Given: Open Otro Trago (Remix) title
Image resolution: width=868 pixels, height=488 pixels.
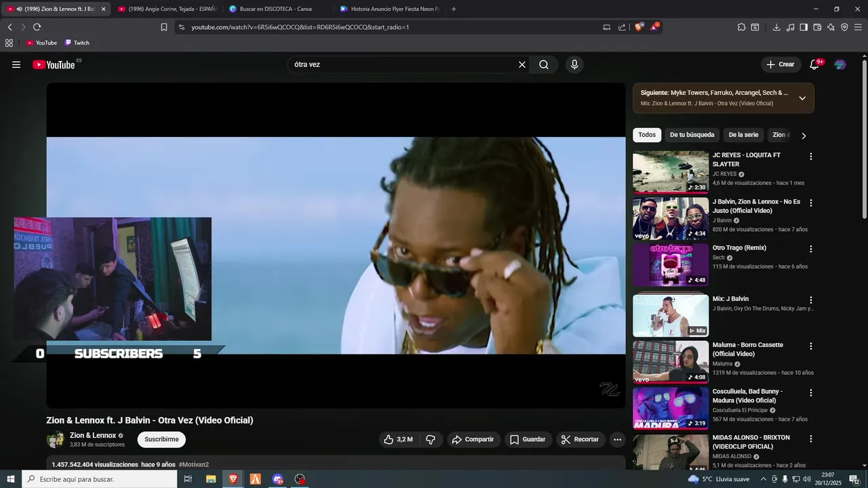Looking at the screenshot, I should coord(739,248).
